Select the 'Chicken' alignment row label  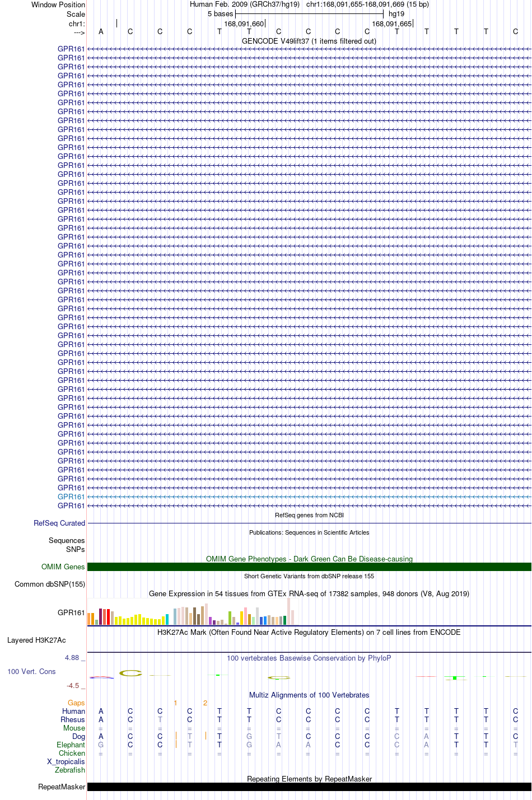point(72,753)
